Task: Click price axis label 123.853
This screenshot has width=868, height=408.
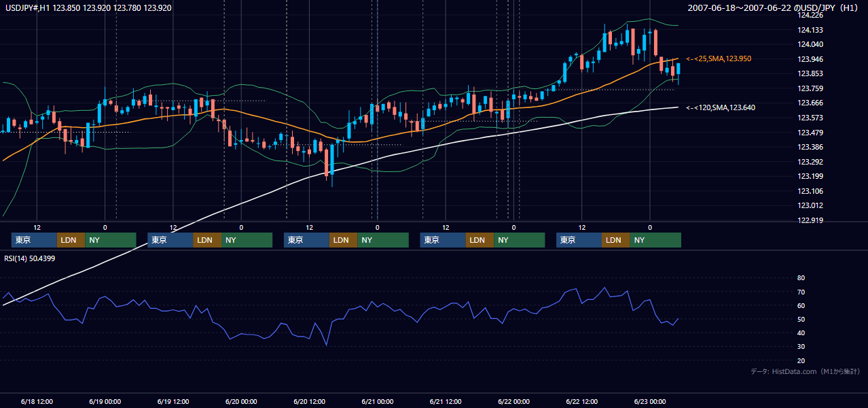Action: click(810, 74)
